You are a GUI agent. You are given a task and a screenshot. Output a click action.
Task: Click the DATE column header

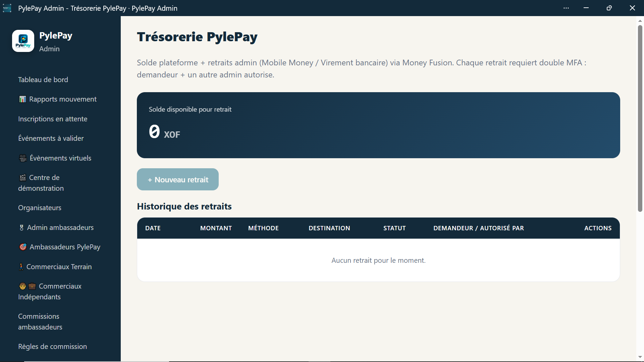pos(153,228)
